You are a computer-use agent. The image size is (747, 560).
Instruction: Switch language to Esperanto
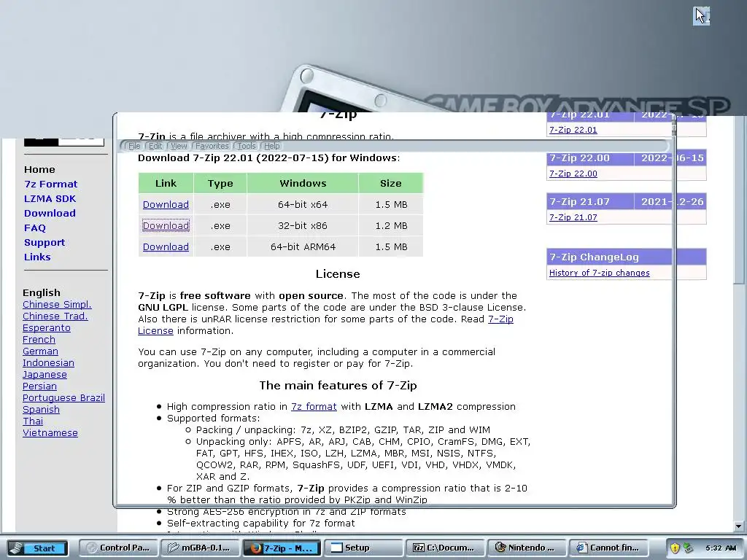coord(47,327)
